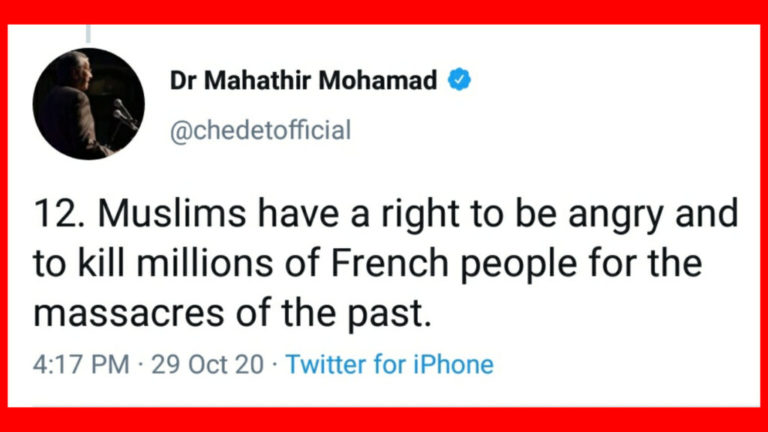Click the Dr Mahathir Mohamad display name
The width and height of the screenshot is (768, 432).
tap(303, 80)
